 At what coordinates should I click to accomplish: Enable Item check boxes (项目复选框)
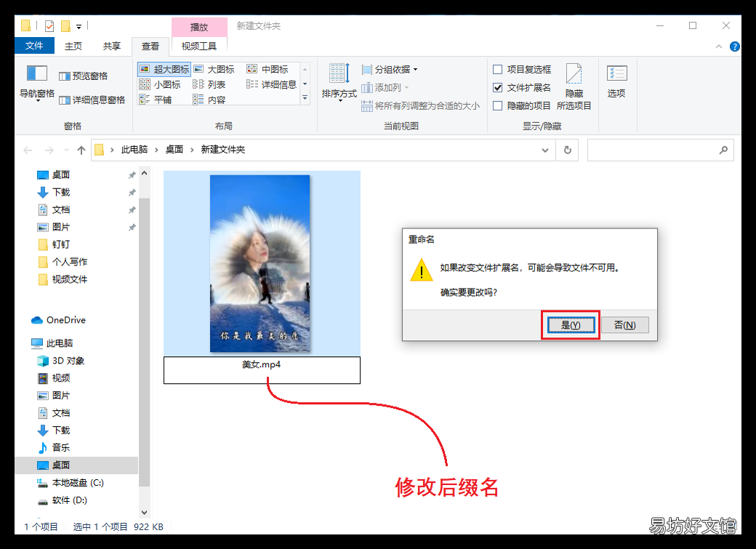coord(497,70)
